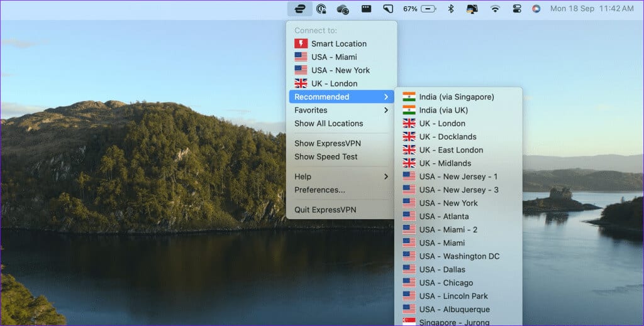The image size is (644, 326).
Task: Connect to USA - Lincoln Park
Action: tap(458, 296)
